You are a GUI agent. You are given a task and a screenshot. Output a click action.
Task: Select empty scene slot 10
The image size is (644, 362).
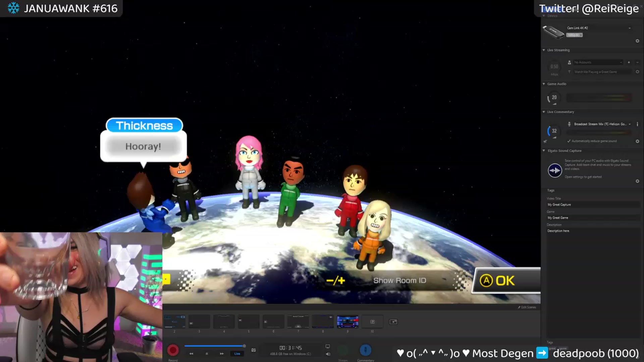pyautogui.click(x=372, y=321)
